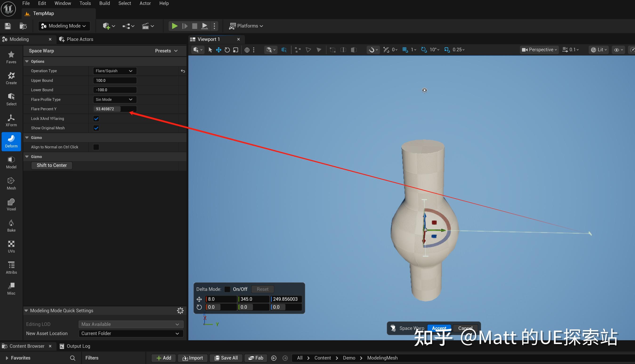Open the Operation Type dropdown

pos(114,71)
